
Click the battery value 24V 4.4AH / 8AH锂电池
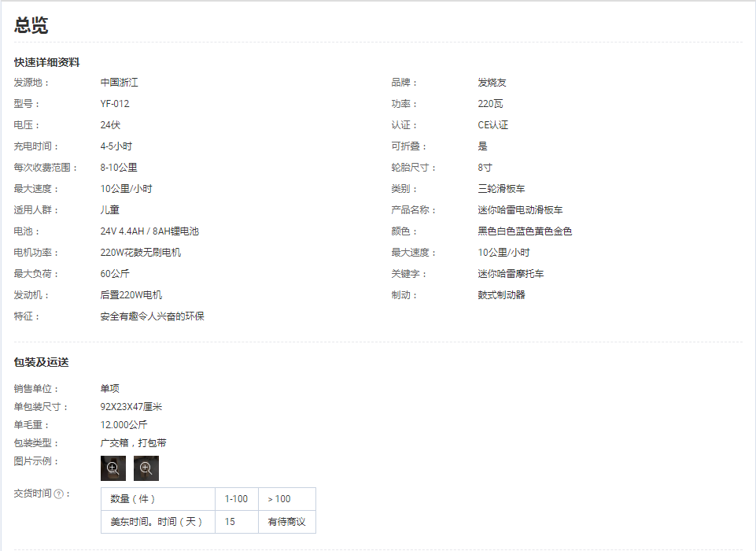(149, 231)
